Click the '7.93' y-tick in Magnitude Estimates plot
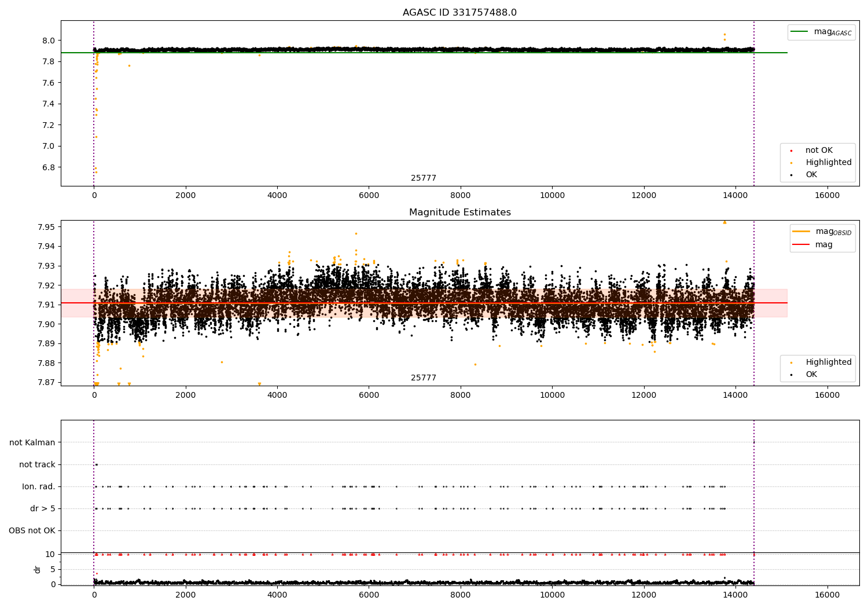 pyautogui.click(x=46, y=266)
